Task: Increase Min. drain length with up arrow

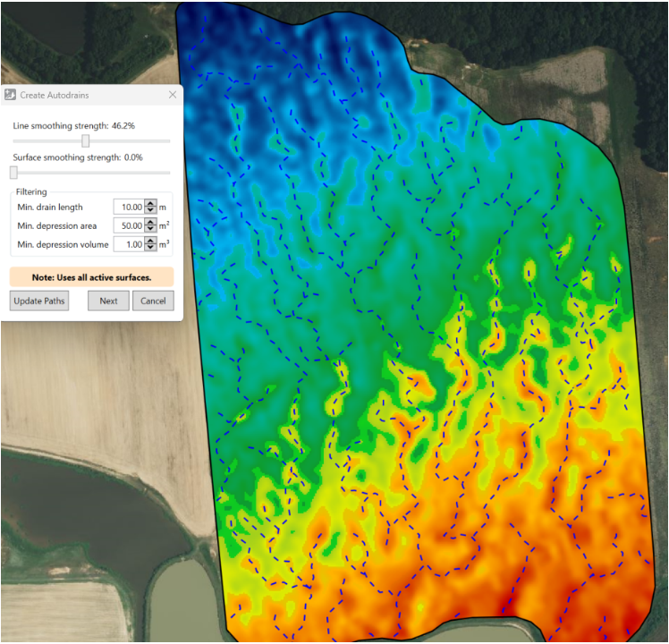Action: (150, 204)
